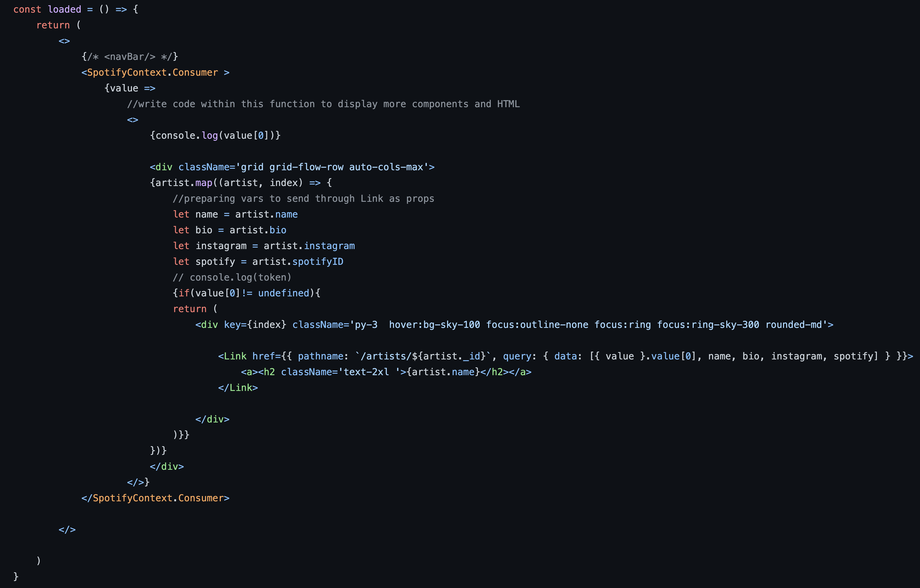This screenshot has height=588, width=920.
Task: Click the navBar comment line
Action: pos(130,56)
